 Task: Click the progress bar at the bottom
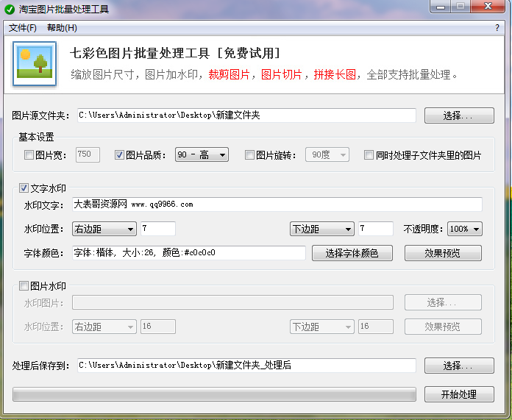[x=214, y=394]
